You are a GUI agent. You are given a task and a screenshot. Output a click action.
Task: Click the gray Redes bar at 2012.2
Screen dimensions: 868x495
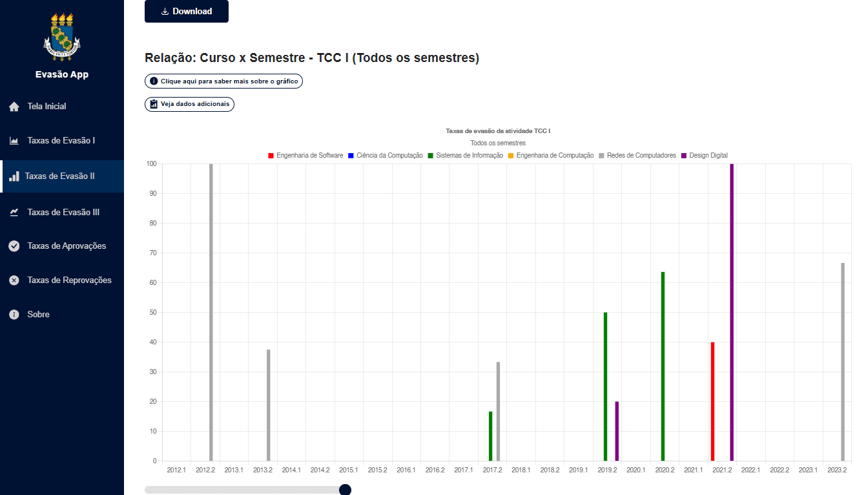click(x=211, y=312)
